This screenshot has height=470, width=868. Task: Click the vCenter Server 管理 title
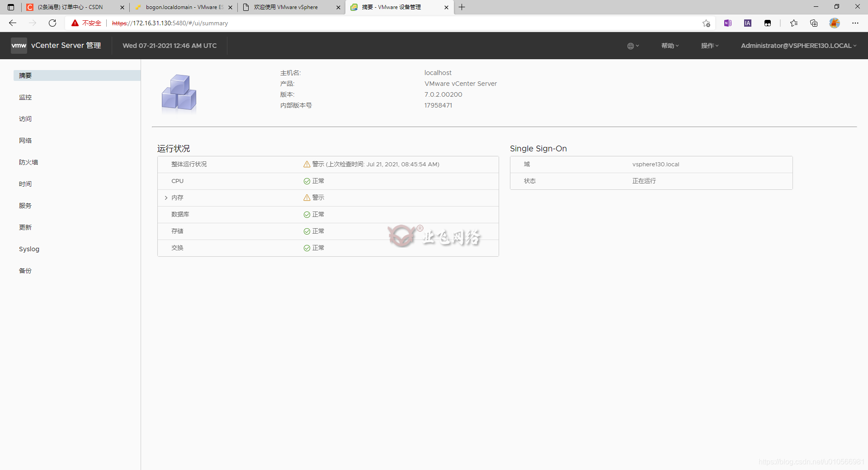[66, 46]
